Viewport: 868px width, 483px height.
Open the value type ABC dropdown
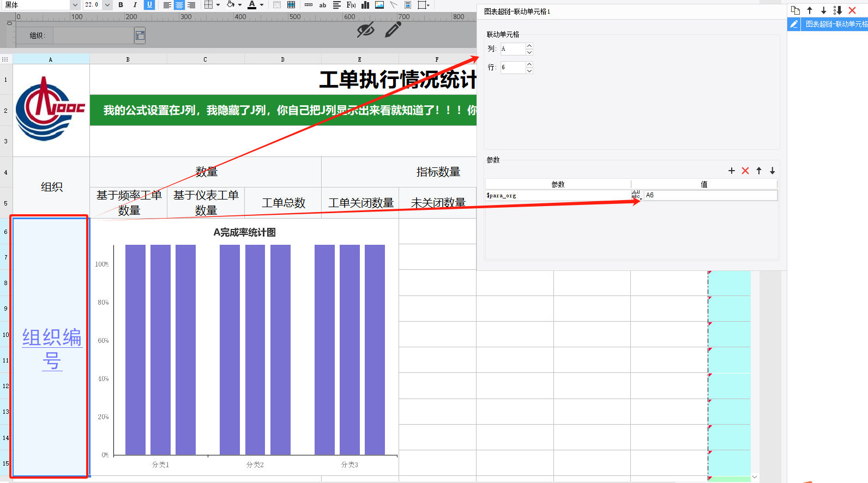[x=637, y=195]
